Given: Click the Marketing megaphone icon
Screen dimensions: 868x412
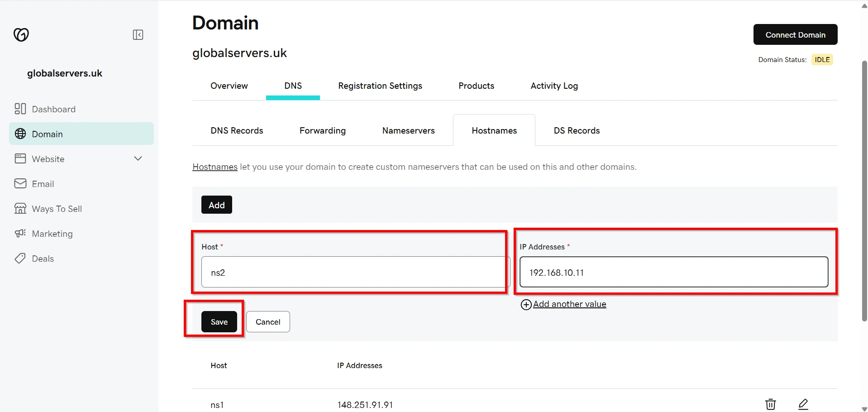Looking at the screenshot, I should click(x=20, y=233).
